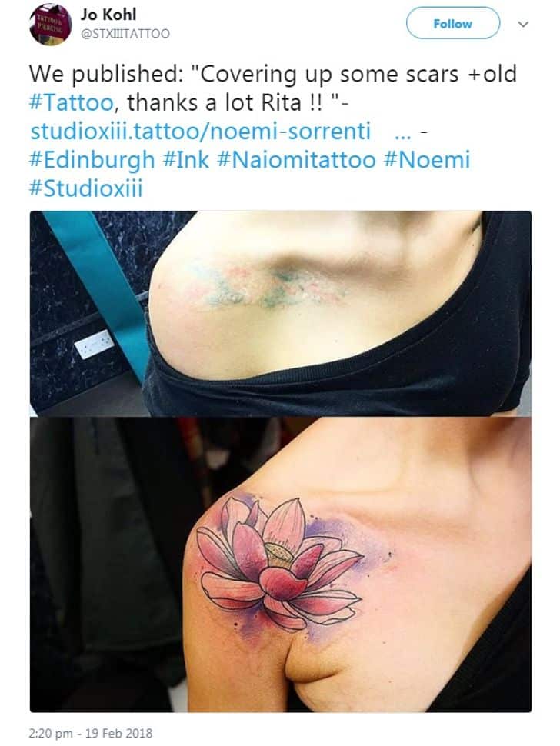Open the Jo Kohl display name
560x746 pixels.
(x=108, y=15)
